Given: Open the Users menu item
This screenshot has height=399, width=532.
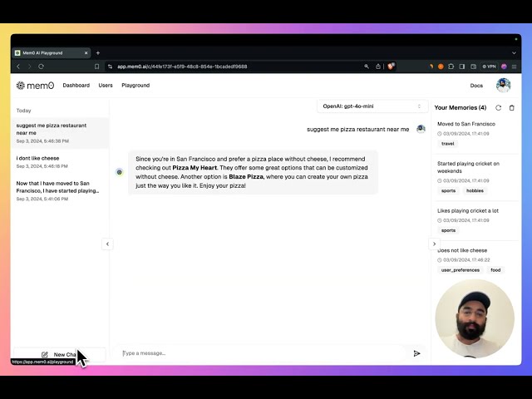Looking at the screenshot, I should click(x=106, y=85).
